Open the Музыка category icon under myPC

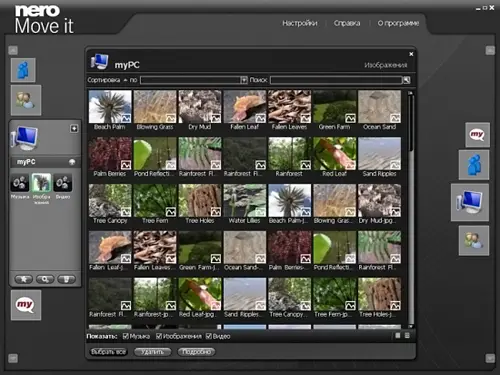tap(20, 183)
